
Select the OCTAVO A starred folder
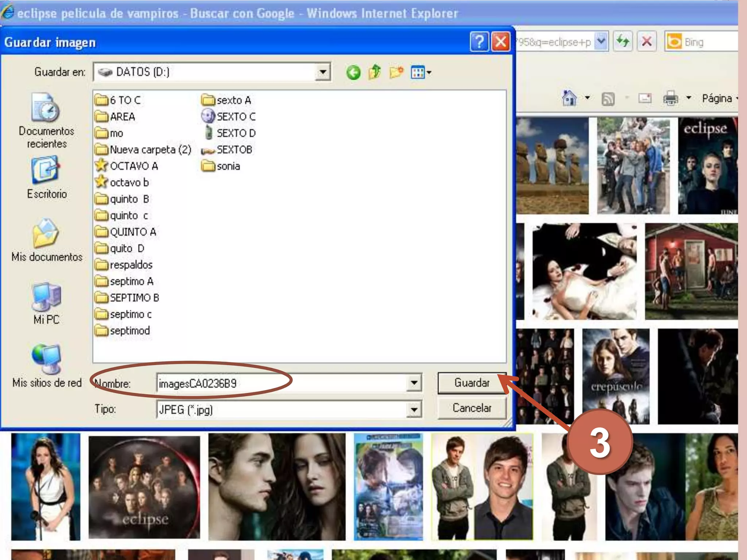click(x=133, y=166)
